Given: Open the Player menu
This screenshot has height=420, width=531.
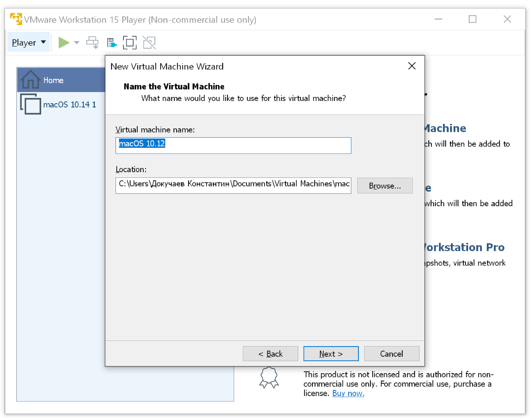Looking at the screenshot, I should 28,42.
